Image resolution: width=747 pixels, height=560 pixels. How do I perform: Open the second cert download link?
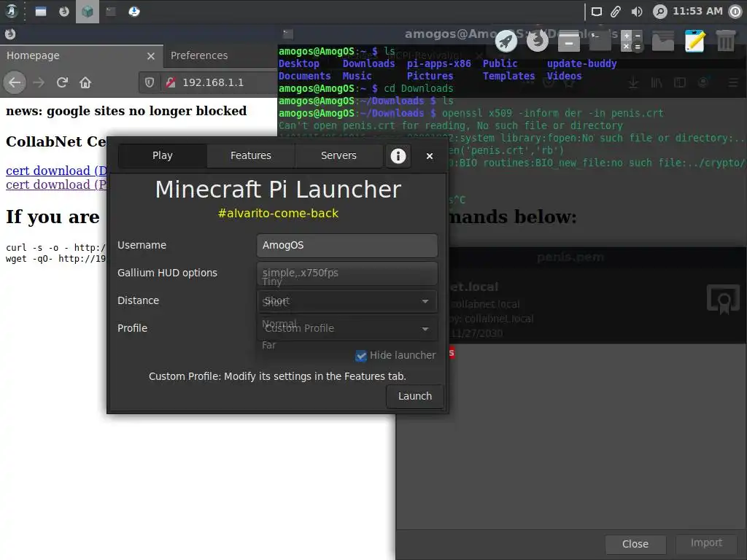pos(56,184)
